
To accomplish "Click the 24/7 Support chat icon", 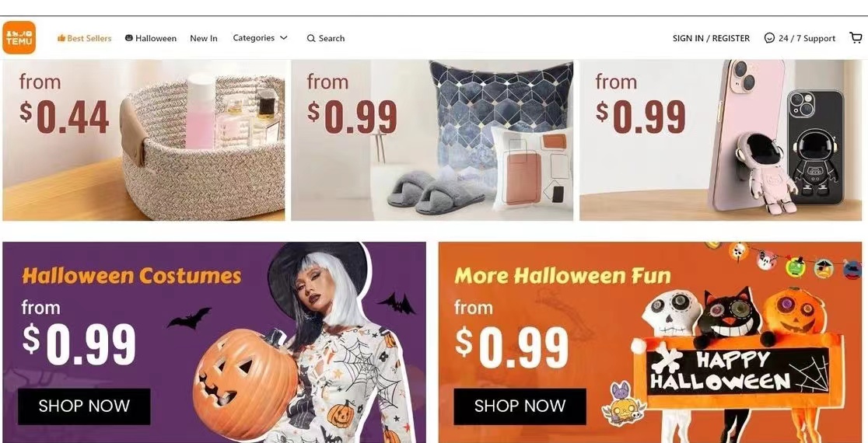I will click(x=769, y=38).
